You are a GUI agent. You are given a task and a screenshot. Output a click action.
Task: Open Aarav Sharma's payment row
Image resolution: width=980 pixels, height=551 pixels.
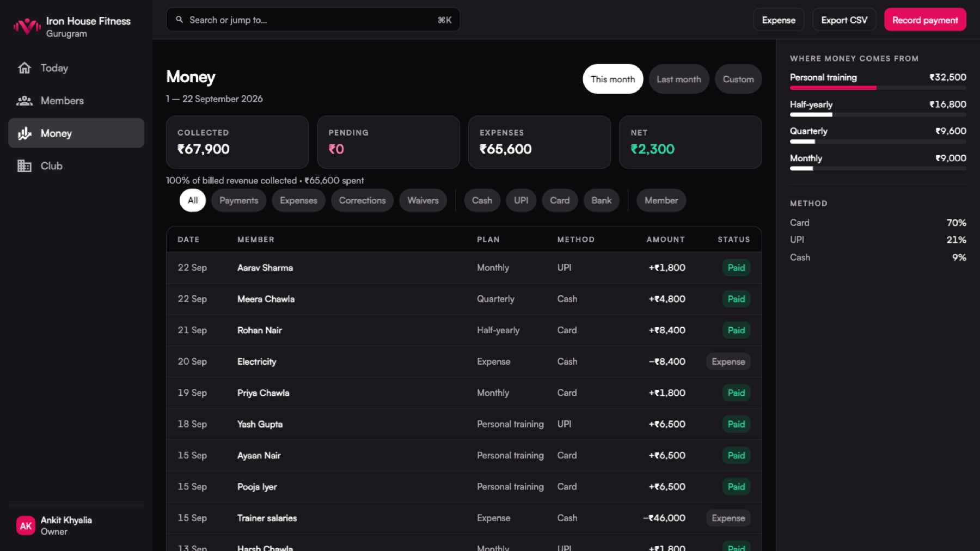pyautogui.click(x=464, y=268)
